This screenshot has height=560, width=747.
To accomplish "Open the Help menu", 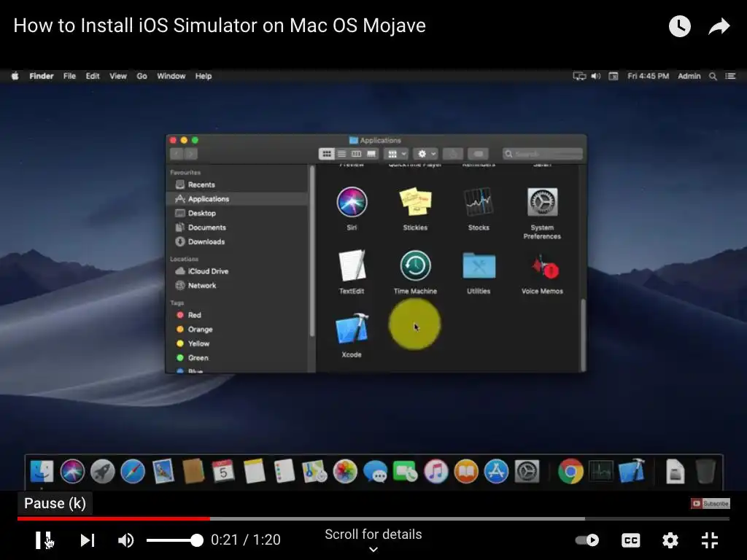I will click(x=204, y=76).
